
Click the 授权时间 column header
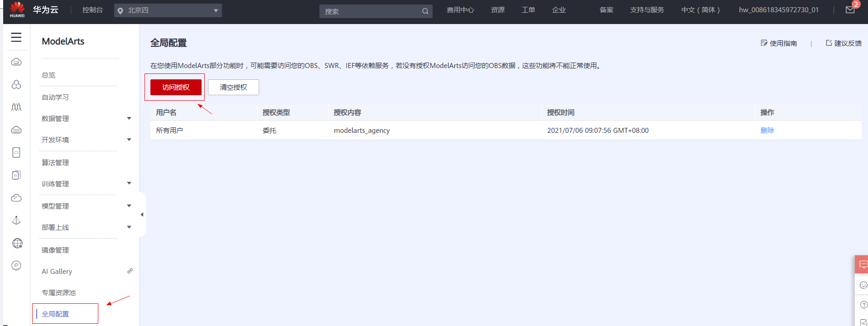coord(560,112)
